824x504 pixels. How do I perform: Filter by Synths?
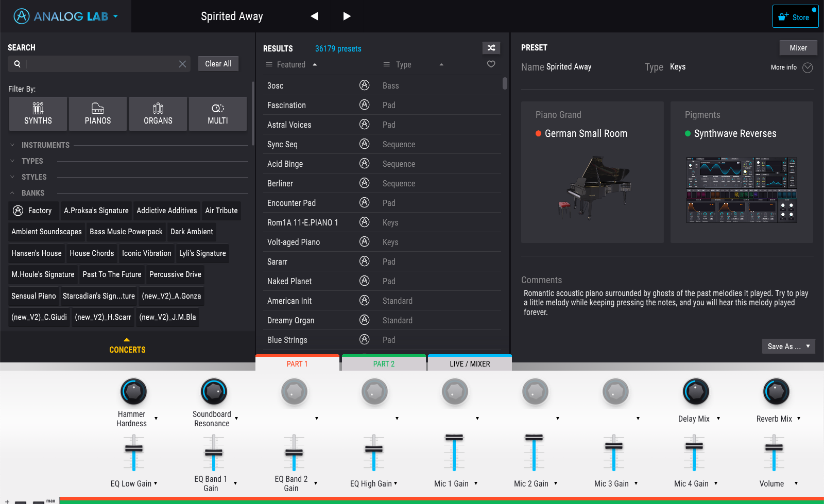(x=38, y=114)
